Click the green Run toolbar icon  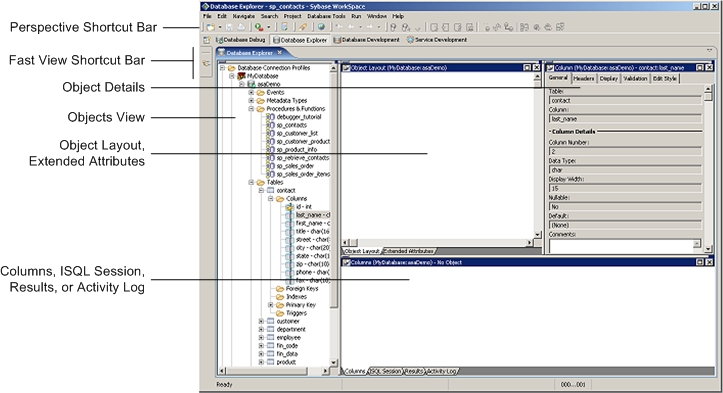tap(259, 27)
